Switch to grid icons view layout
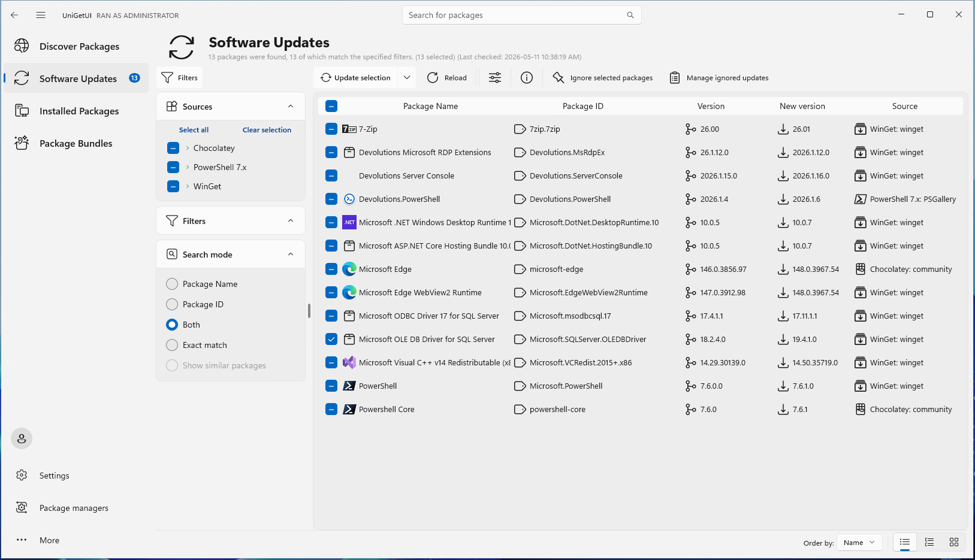This screenshot has width=975, height=560. coord(954,542)
